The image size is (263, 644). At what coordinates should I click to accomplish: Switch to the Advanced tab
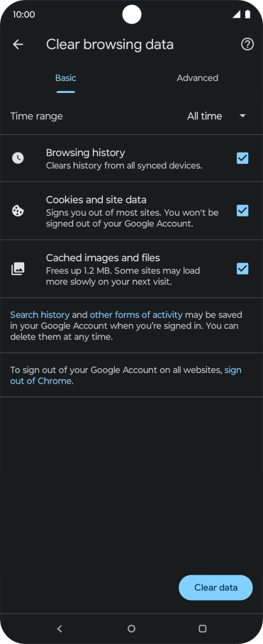pyautogui.click(x=197, y=78)
